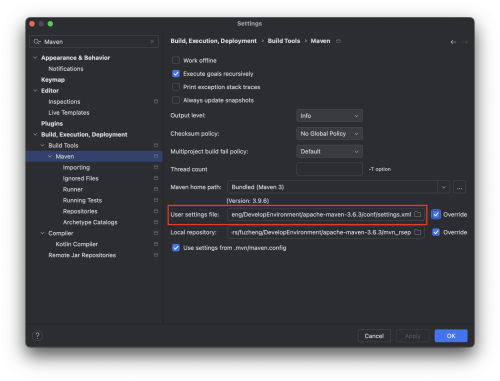
Task: Click the folder icon in Local repository field
Action: click(x=417, y=232)
